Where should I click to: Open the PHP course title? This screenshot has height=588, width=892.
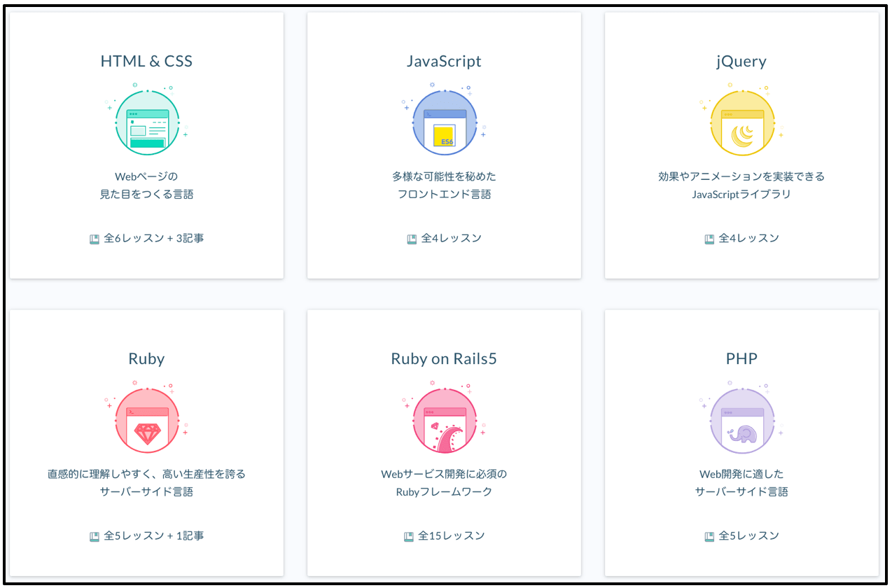click(741, 358)
